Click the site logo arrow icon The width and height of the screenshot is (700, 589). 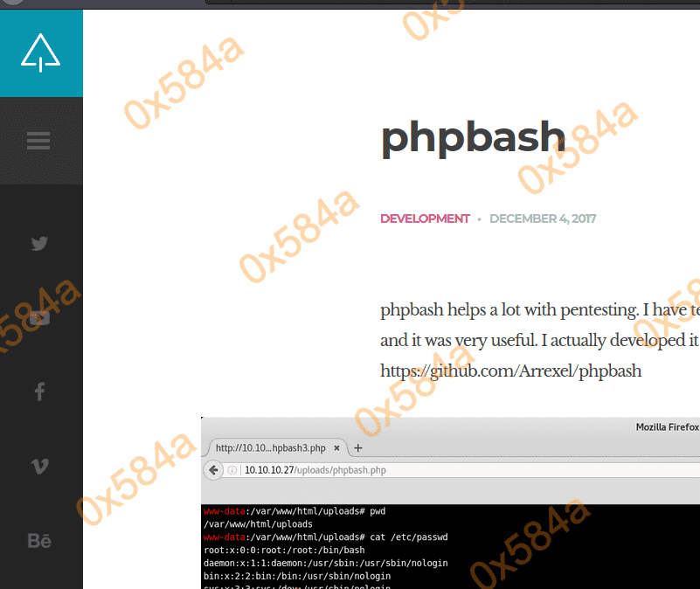[41, 52]
